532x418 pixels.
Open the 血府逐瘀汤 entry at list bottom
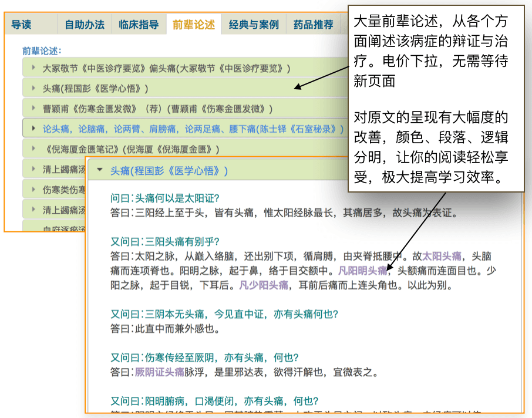pyautogui.click(x=65, y=228)
